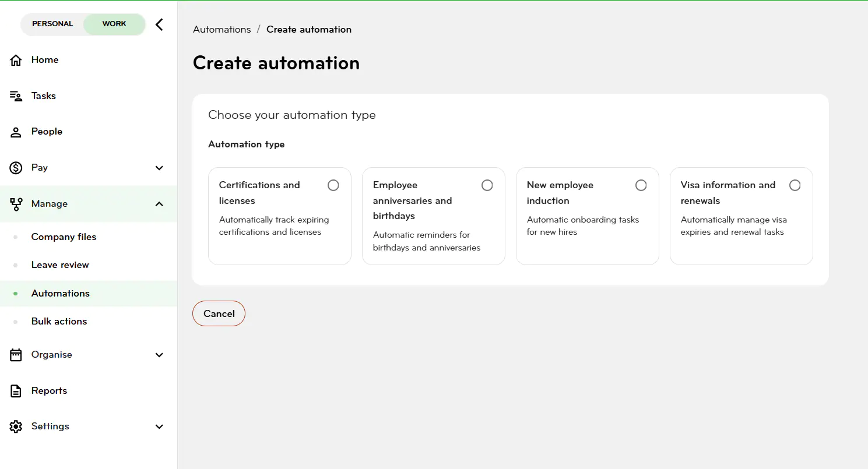Switch to PERSONAL mode

[x=52, y=24]
